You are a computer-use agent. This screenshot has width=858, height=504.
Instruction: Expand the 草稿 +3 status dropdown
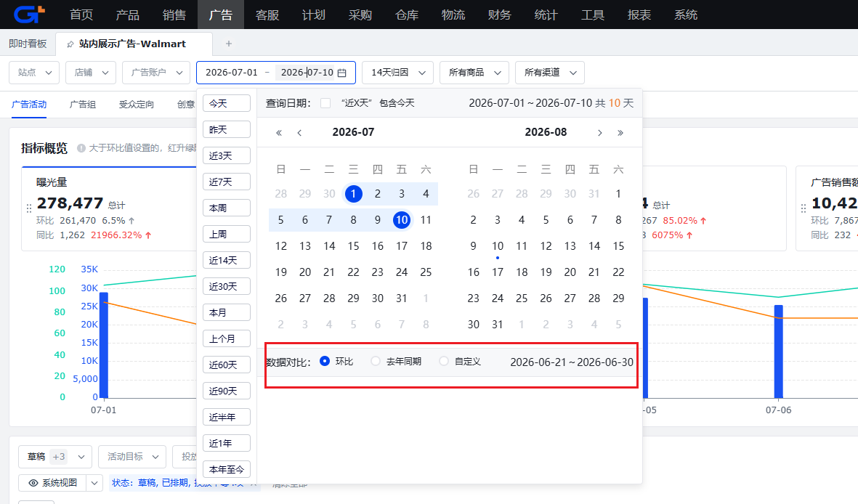tap(55, 456)
